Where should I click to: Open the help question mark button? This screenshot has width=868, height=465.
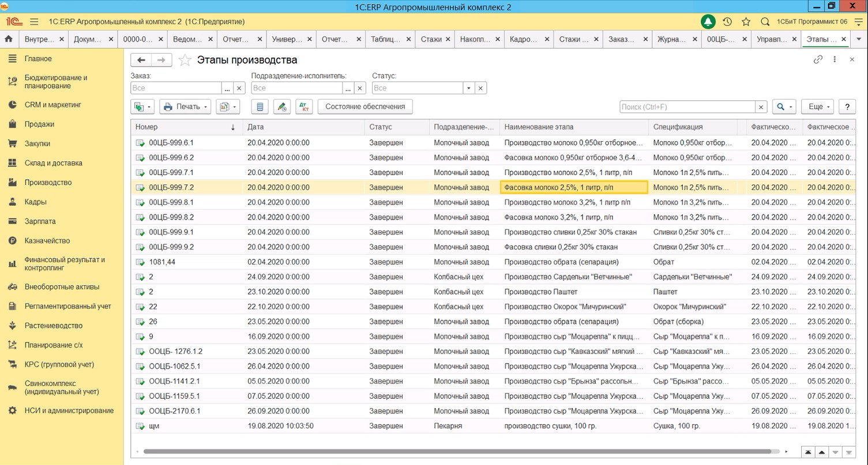click(847, 107)
